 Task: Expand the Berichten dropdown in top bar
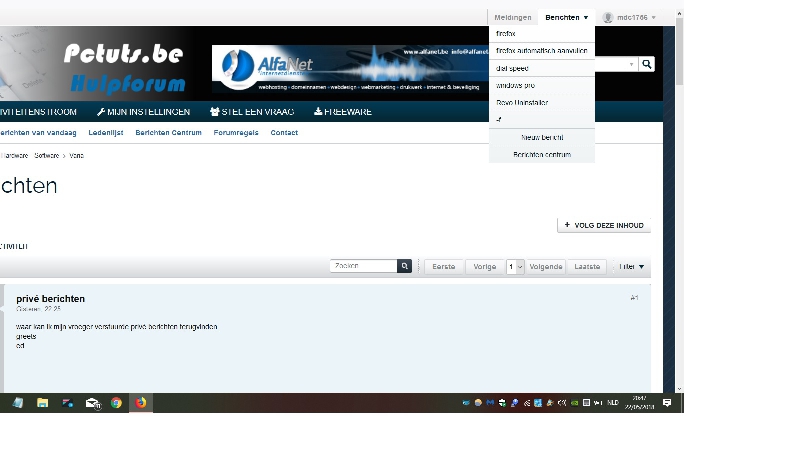(x=566, y=18)
